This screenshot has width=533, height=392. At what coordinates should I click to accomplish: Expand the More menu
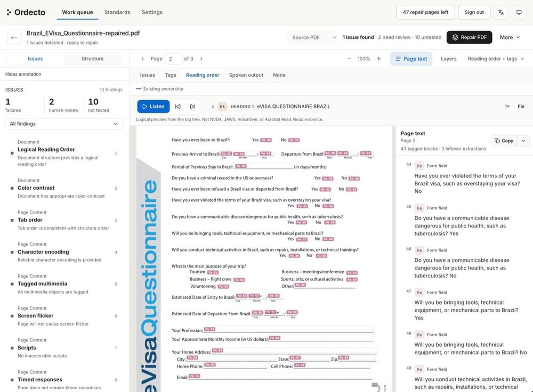pos(510,37)
